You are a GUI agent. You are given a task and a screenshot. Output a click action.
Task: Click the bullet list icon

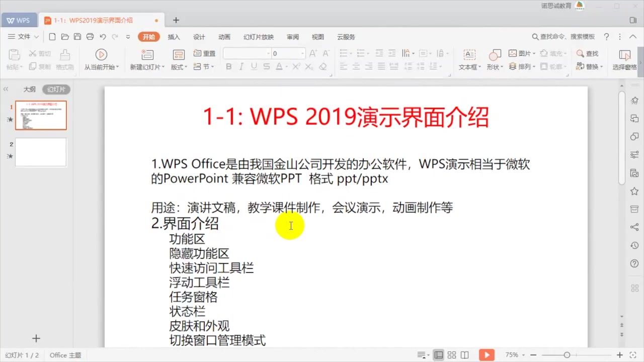(344, 53)
